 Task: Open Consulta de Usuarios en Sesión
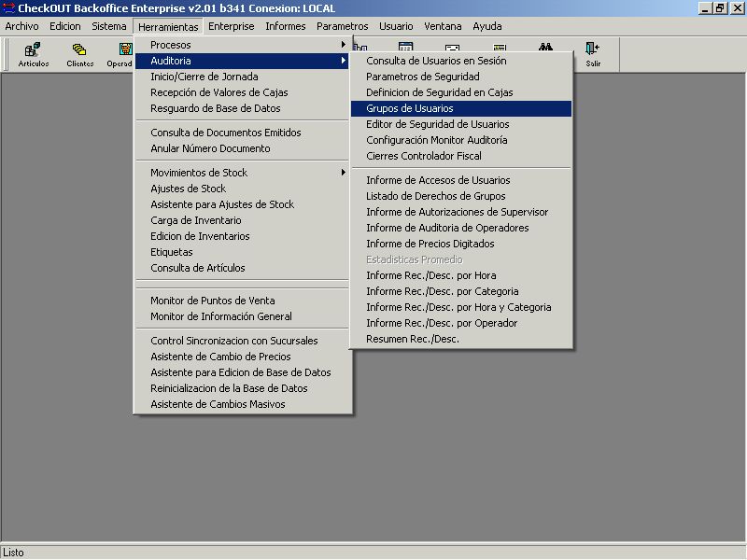coord(461,61)
